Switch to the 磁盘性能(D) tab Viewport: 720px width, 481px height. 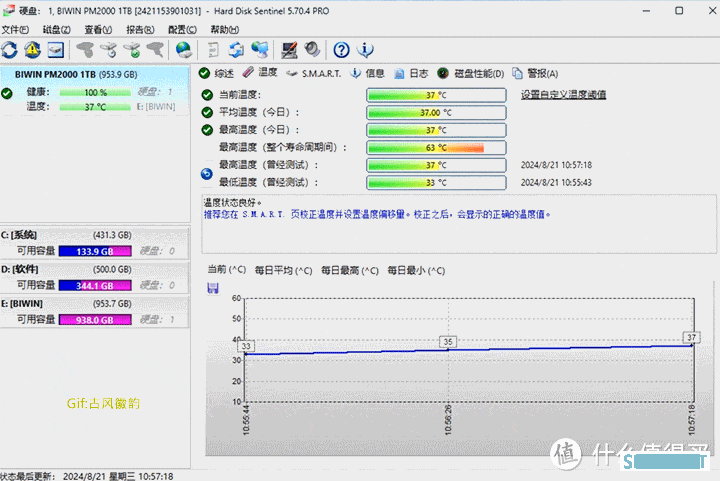470,73
